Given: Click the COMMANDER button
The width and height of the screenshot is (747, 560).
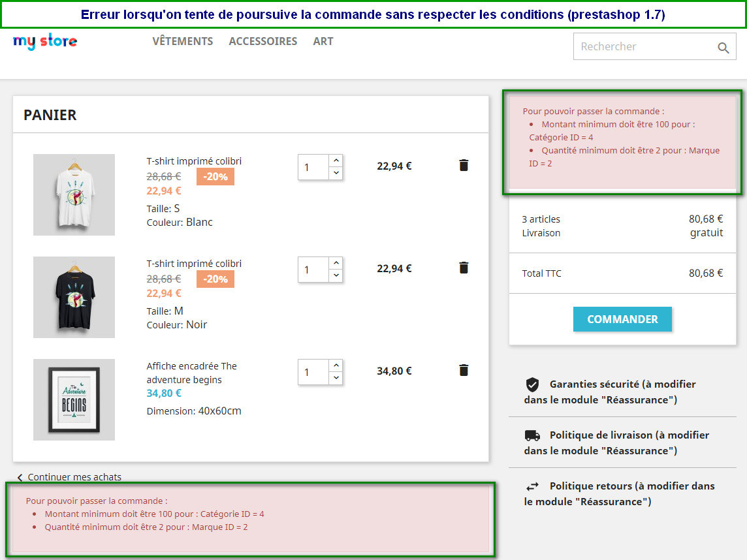Looking at the screenshot, I should coord(622,319).
